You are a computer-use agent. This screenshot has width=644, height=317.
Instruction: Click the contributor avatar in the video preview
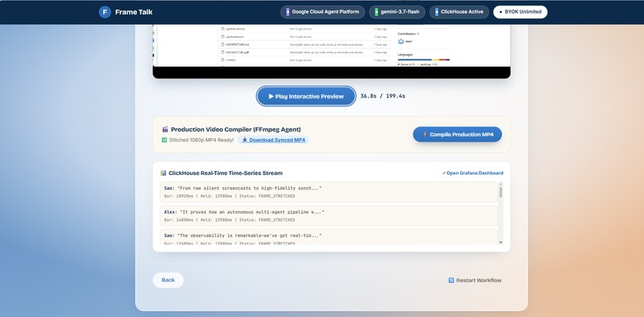(401, 41)
